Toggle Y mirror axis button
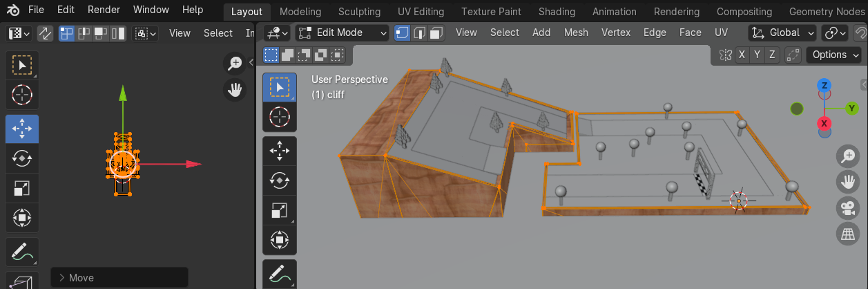The width and height of the screenshot is (868, 289). 758,55
